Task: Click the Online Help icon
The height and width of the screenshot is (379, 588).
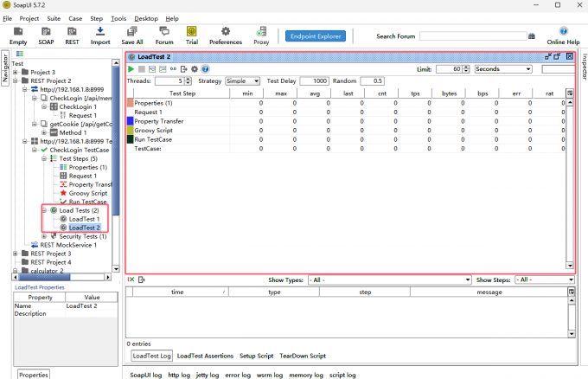Action: pos(563,36)
